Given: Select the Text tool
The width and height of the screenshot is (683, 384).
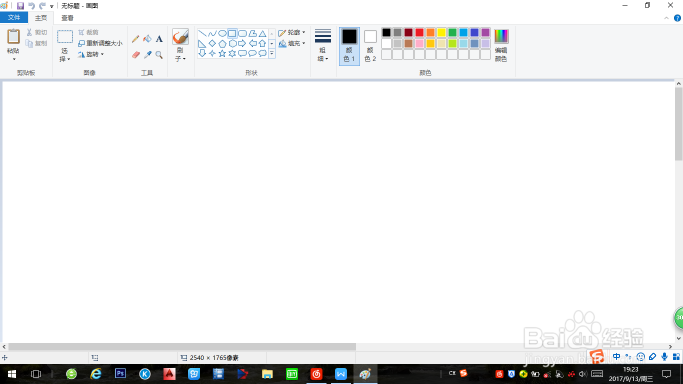Looking at the screenshot, I should point(159,39).
